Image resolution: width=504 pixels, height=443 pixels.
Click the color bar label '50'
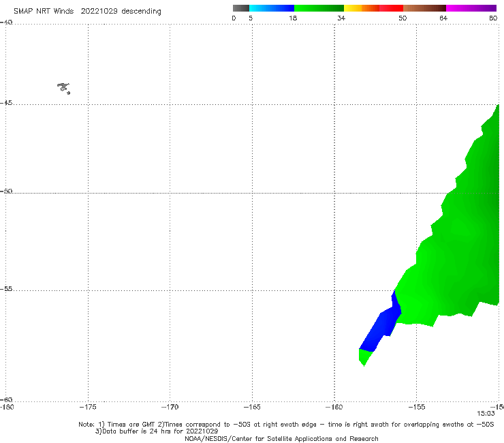403,18
